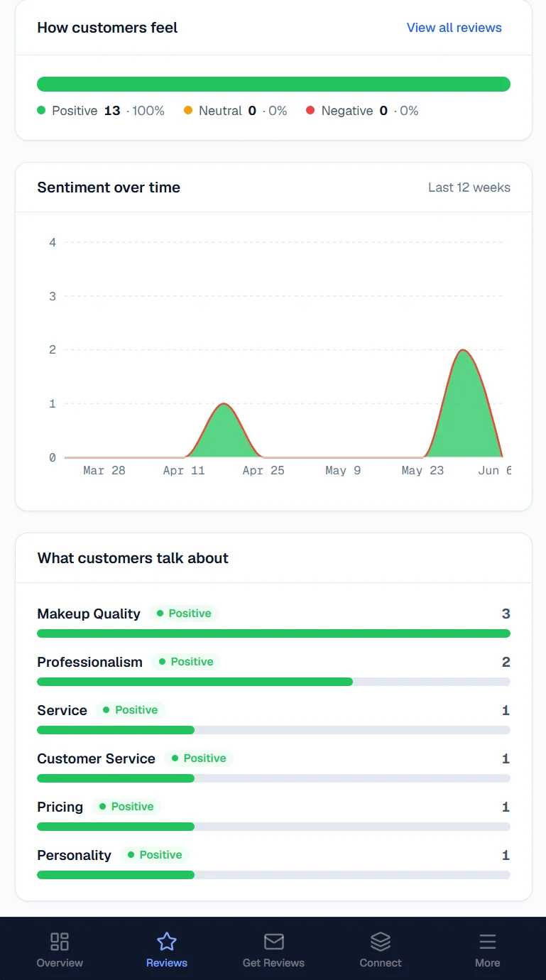Image resolution: width=546 pixels, height=980 pixels.
Task: Select the Neutral legend orange dot
Action: 188,111
